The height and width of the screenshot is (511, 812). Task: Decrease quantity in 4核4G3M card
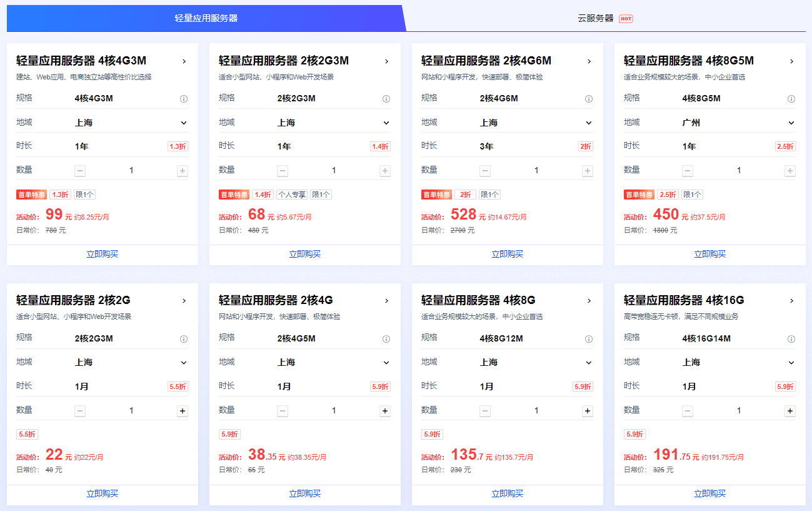(x=80, y=171)
